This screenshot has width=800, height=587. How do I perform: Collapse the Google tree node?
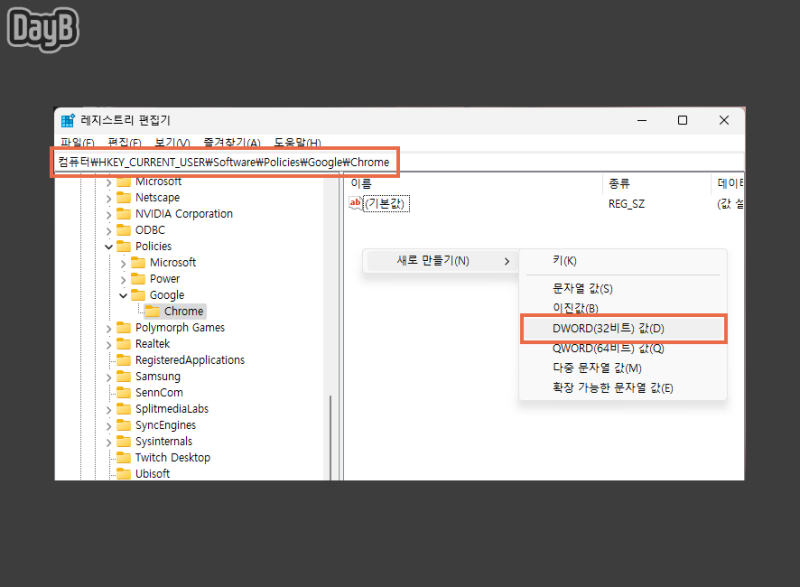[x=123, y=296]
